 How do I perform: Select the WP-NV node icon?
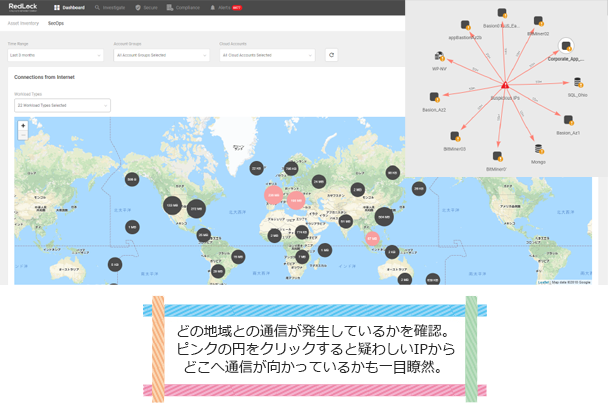point(439,56)
